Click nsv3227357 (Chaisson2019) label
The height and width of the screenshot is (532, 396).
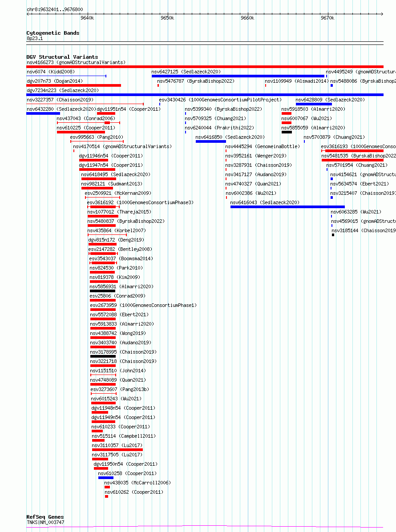tap(60, 100)
